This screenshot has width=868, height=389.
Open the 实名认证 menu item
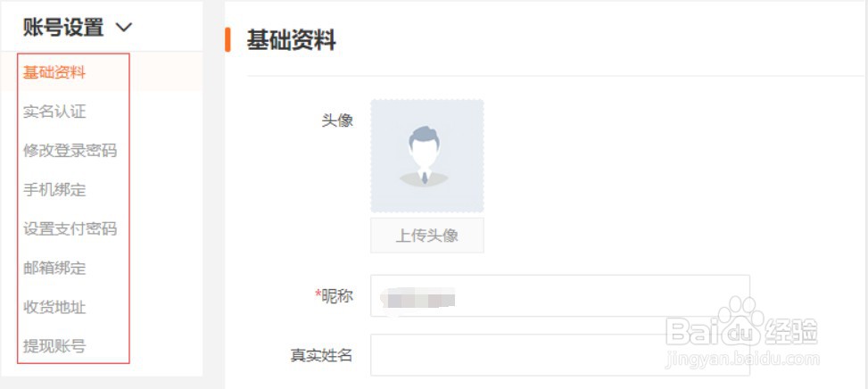pos(54,112)
